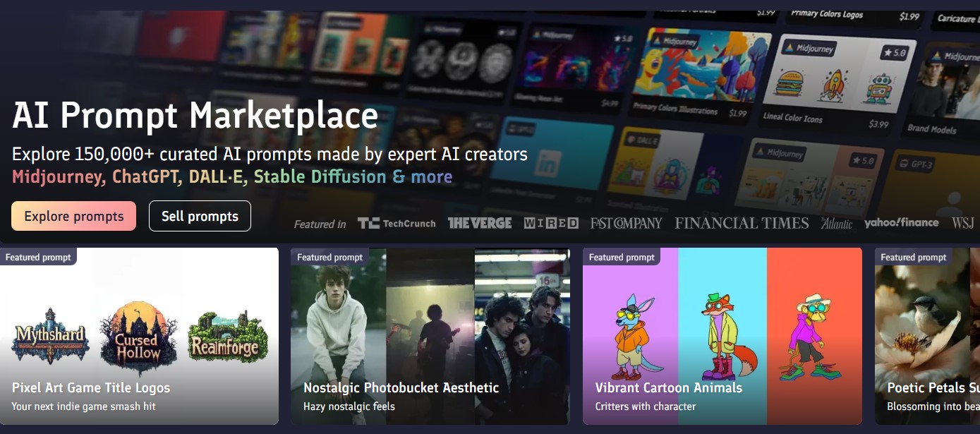This screenshot has height=434, width=980.
Task: Select the Yahoo Finance logo
Action: 902,222
